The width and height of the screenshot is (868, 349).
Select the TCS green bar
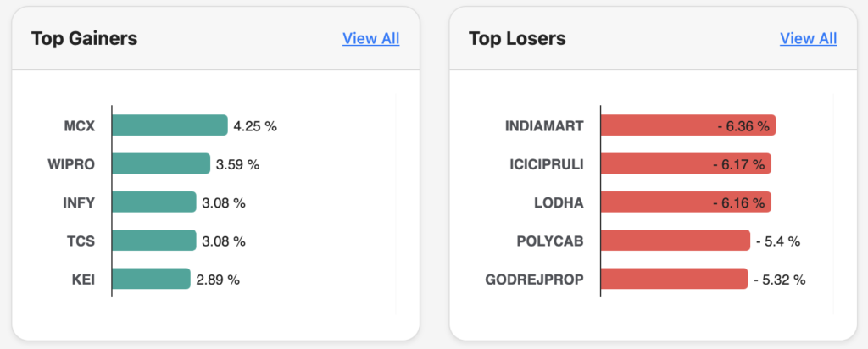154,241
